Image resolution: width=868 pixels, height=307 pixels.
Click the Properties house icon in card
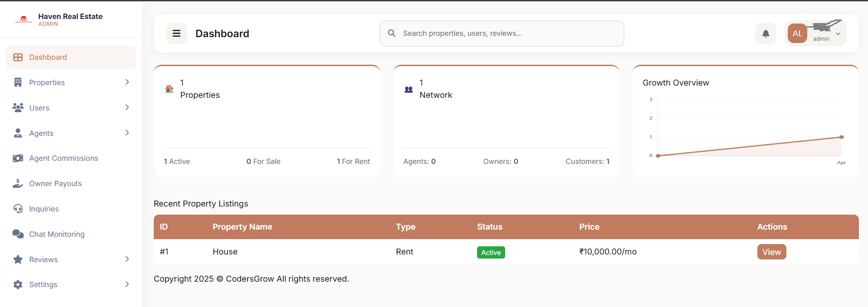point(170,89)
